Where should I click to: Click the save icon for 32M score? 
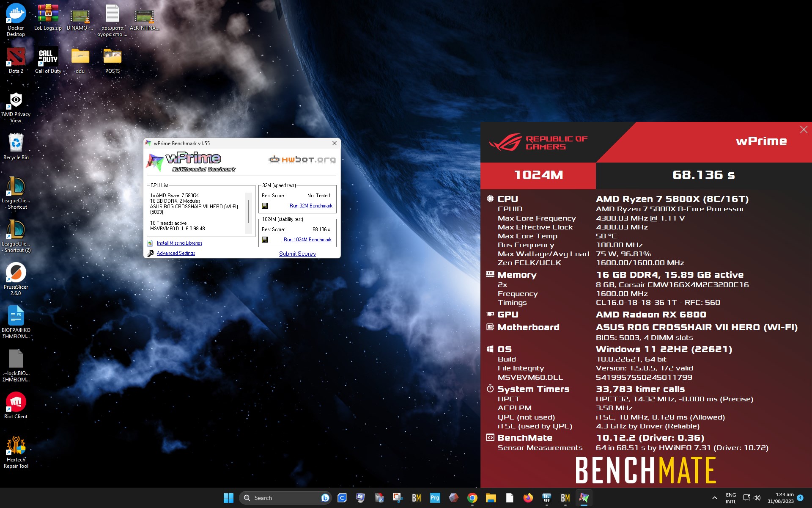tap(265, 206)
